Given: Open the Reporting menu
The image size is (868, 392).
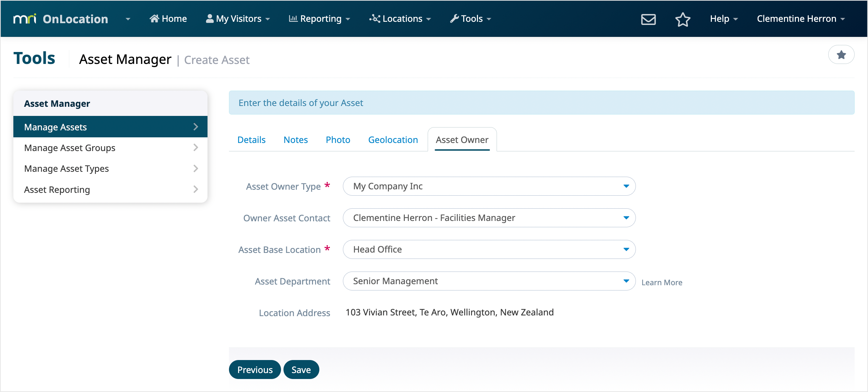Looking at the screenshot, I should pos(319,19).
